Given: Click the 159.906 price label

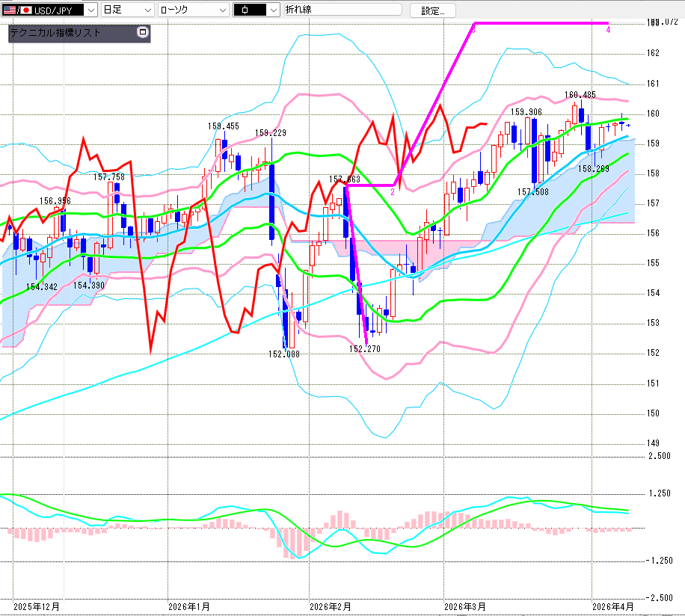Looking at the screenshot, I should point(526,112).
